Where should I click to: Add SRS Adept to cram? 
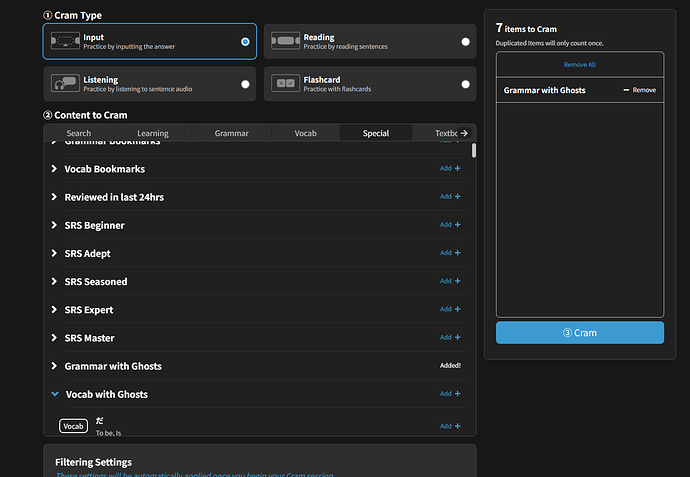click(x=450, y=253)
